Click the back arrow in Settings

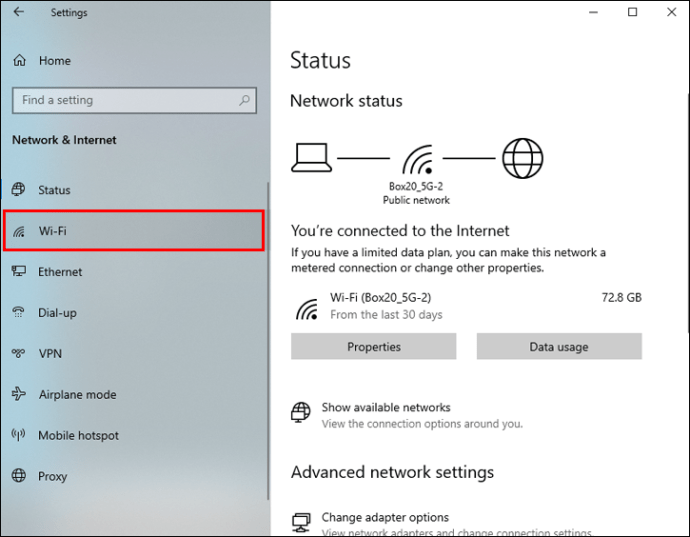tap(20, 13)
